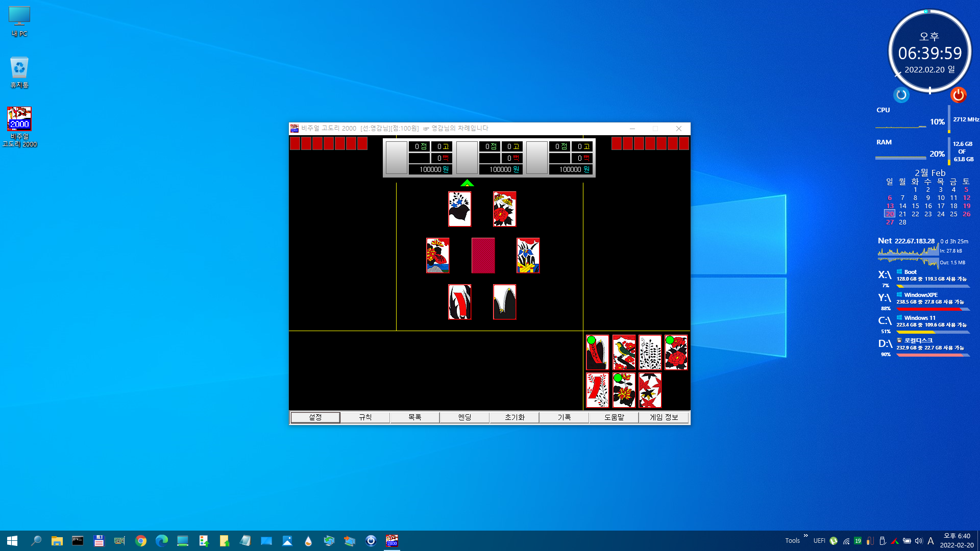Play the red maple leaves hand card
Screen dimensions: 980x551
pos(650,390)
